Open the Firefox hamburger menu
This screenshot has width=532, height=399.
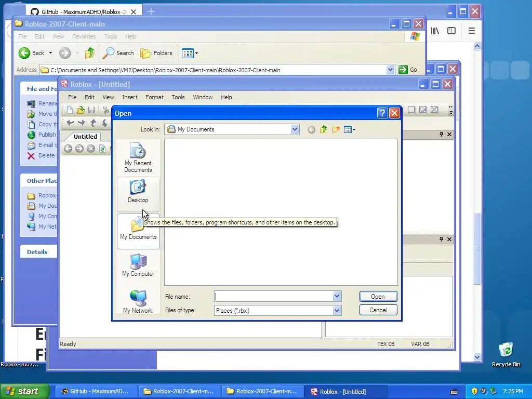click(472, 31)
